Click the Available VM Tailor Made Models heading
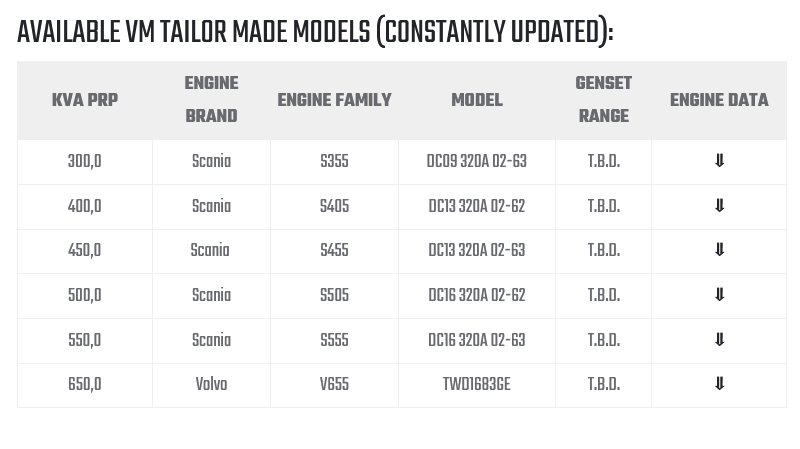800x449 pixels. pyautogui.click(x=315, y=33)
